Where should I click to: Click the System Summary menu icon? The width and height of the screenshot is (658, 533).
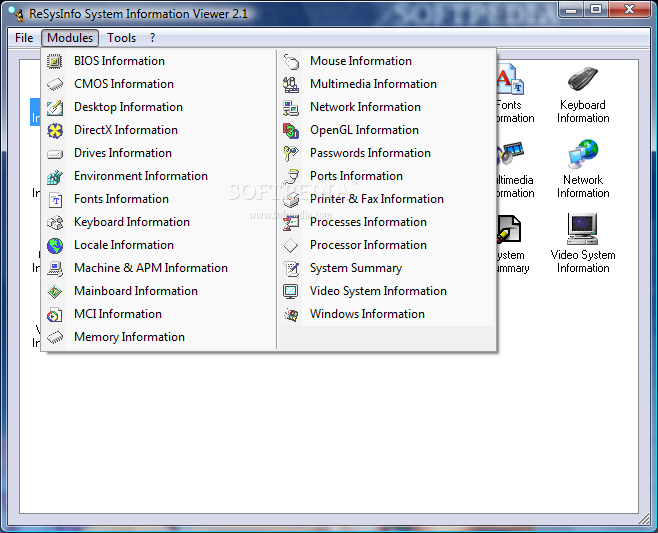click(291, 269)
